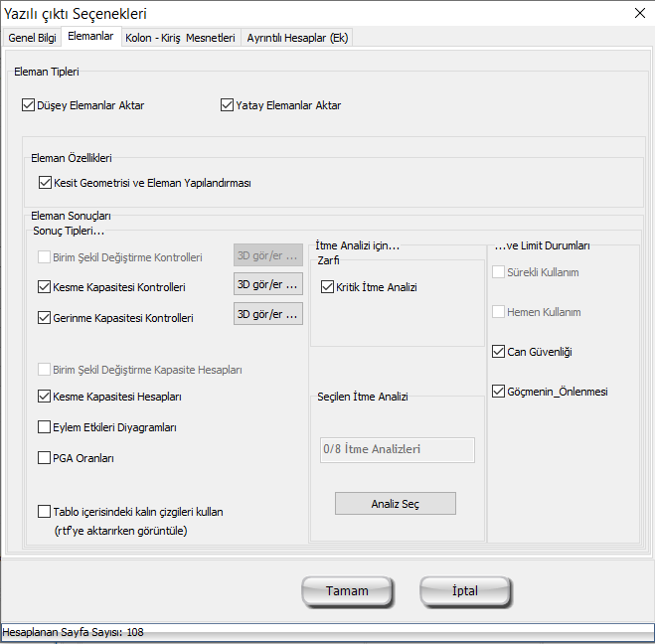Go to Ayrıntılı Hesaplar (Ek) tab
Screen dimensions: 655x644
pos(298,38)
